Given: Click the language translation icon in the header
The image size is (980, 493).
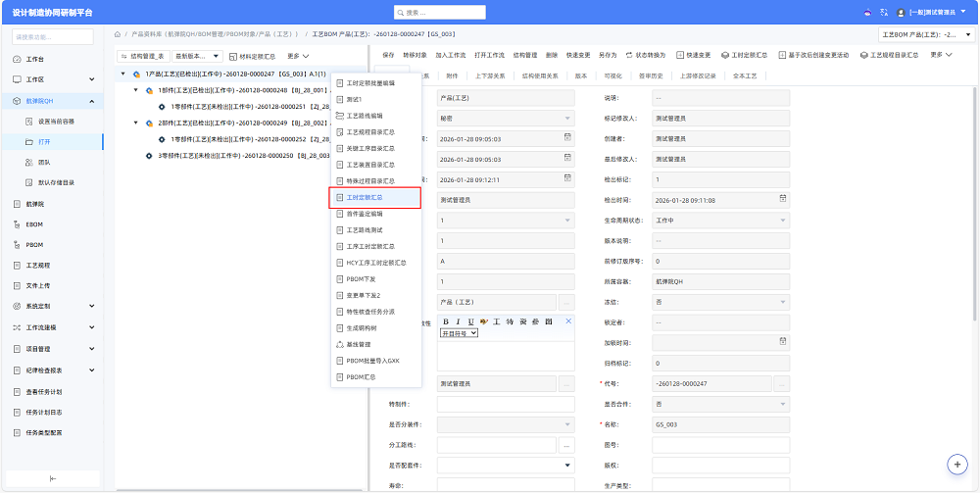Looking at the screenshot, I should pyautogui.click(x=884, y=12).
